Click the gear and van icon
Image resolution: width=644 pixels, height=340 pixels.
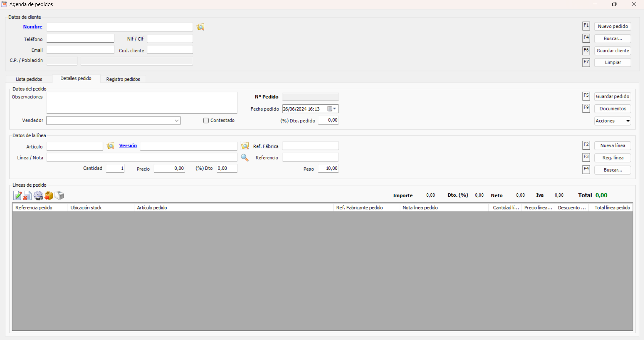pyautogui.click(x=38, y=195)
